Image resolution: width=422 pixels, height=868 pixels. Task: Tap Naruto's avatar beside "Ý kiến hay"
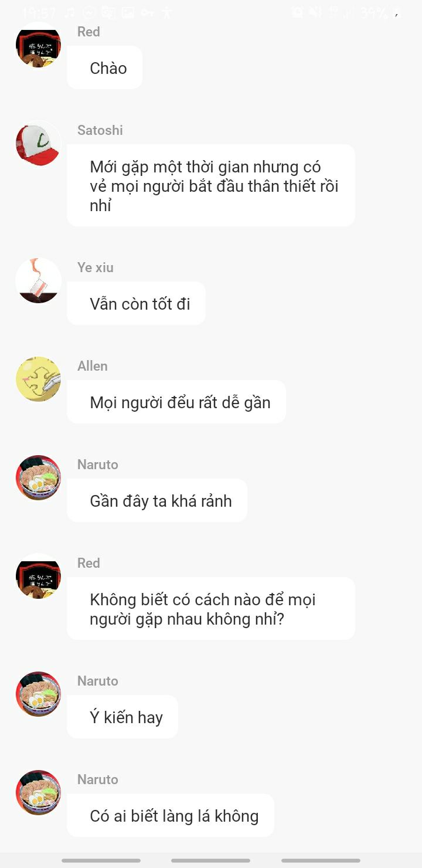(x=38, y=694)
